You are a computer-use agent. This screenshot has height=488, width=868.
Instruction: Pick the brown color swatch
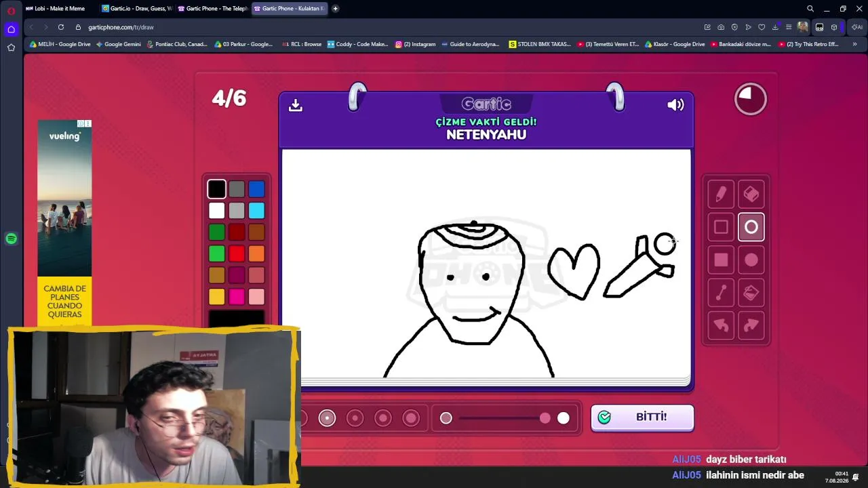click(x=256, y=232)
